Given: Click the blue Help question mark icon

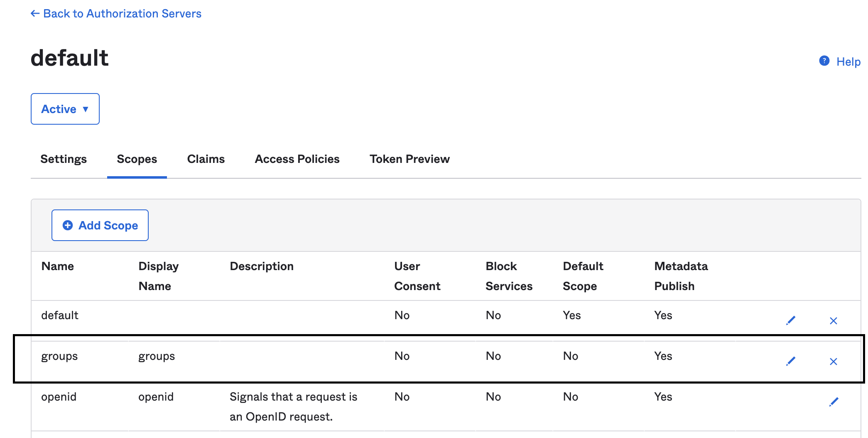Looking at the screenshot, I should [824, 61].
